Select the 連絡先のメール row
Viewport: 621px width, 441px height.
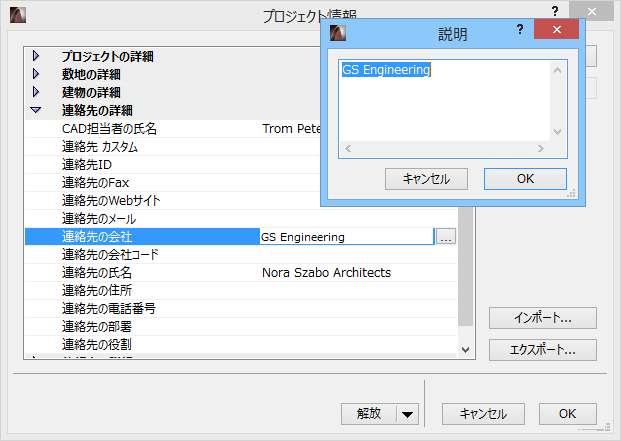tap(241, 219)
